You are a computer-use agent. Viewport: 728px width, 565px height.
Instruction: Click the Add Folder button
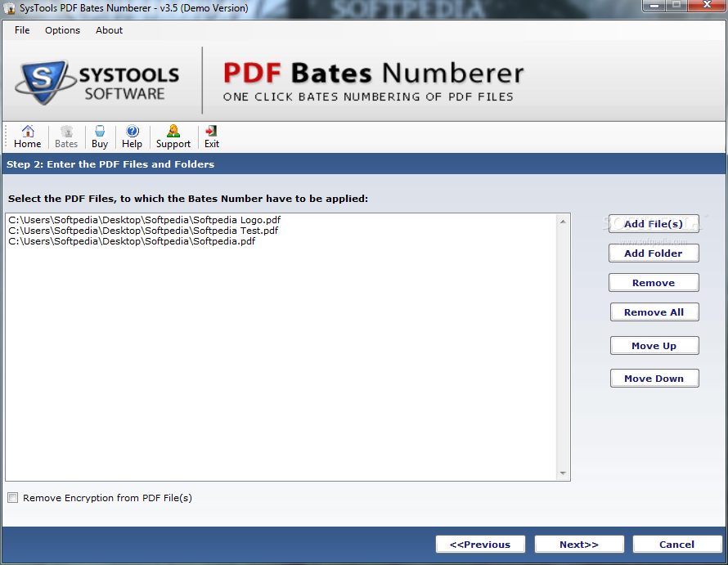(654, 253)
